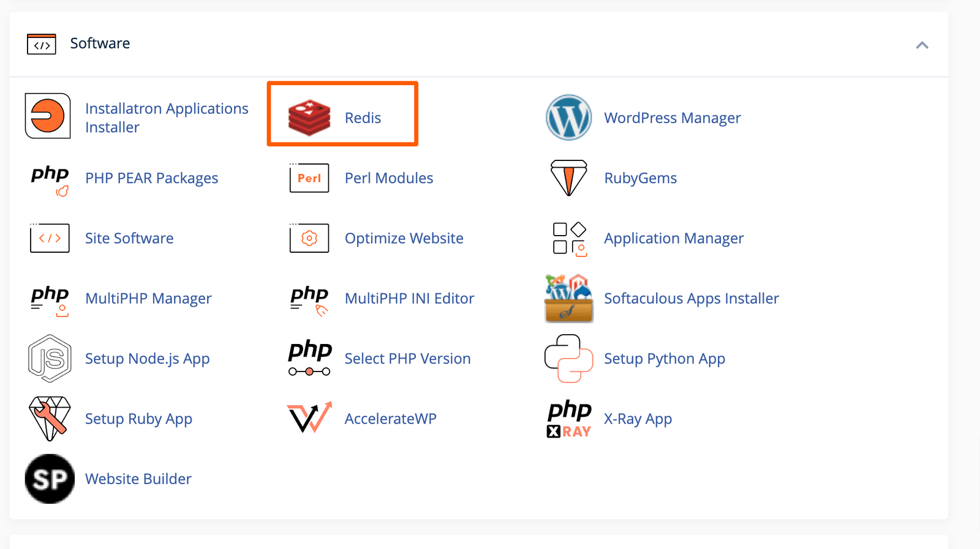Click the Select PHP Version icon
The image size is (980, 549).
tap(309, 358)
